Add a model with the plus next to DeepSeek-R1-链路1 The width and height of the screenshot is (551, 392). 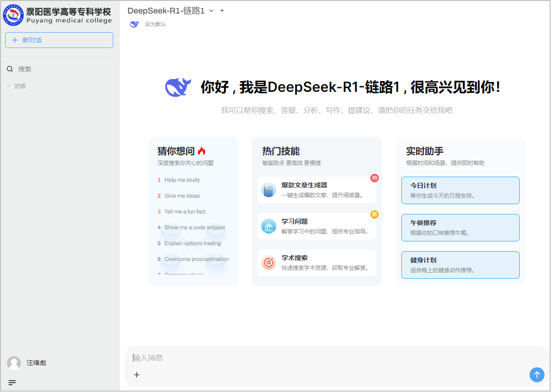[x=222, y=11]
